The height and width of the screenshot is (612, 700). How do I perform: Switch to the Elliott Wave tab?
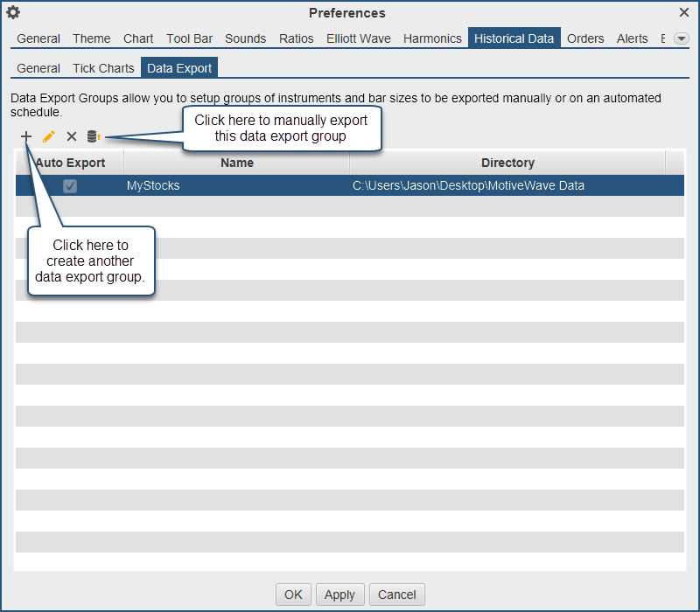click(359, 38)
